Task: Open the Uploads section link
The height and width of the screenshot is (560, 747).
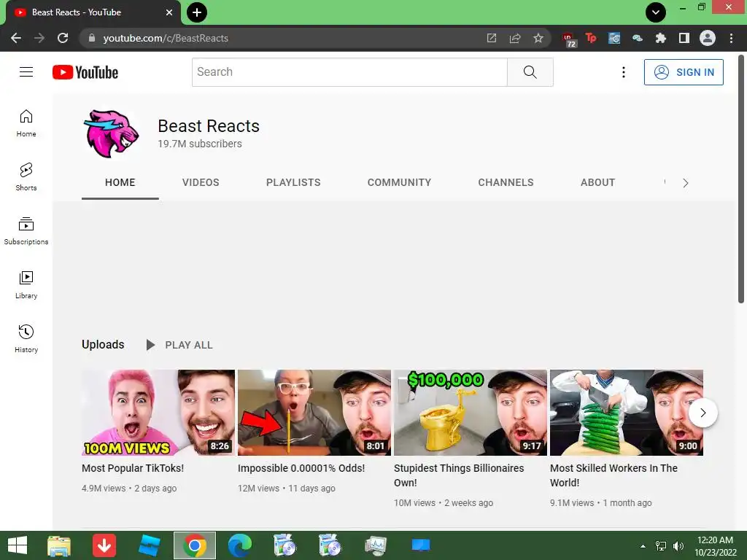Action: click(103, 344)
